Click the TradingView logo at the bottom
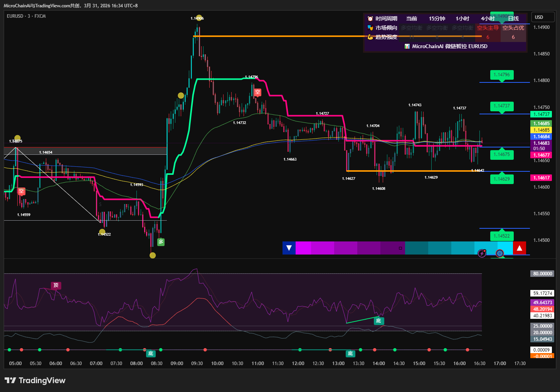This screenshot has width=560, height=392. click(x=35, y=380)
